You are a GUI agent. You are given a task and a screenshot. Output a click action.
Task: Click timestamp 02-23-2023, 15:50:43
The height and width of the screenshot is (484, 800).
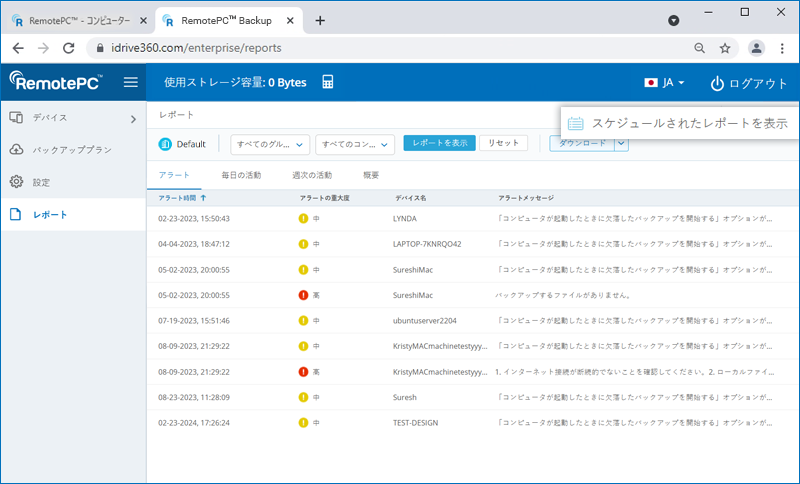point(194,219)
